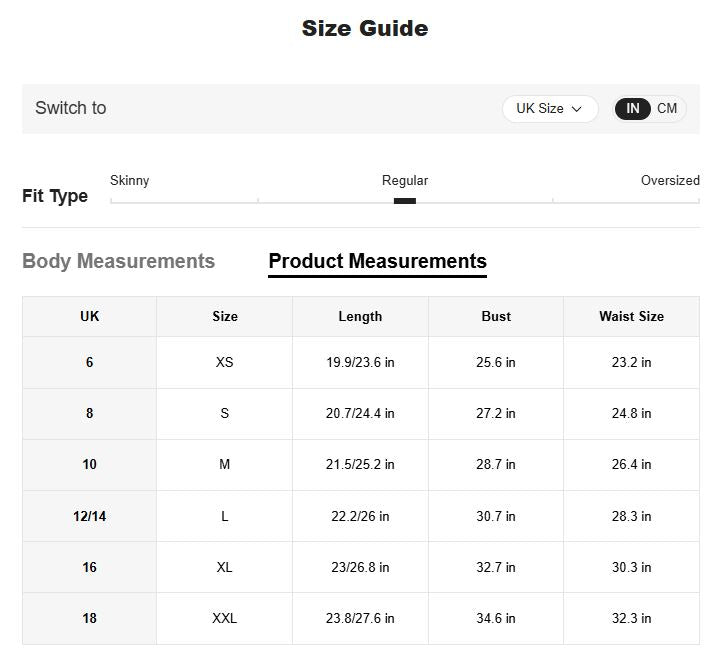Viewport: 723px width, 650px height.
Task: Click the 34.6 in bust value
Action: (x=496, y=618)
